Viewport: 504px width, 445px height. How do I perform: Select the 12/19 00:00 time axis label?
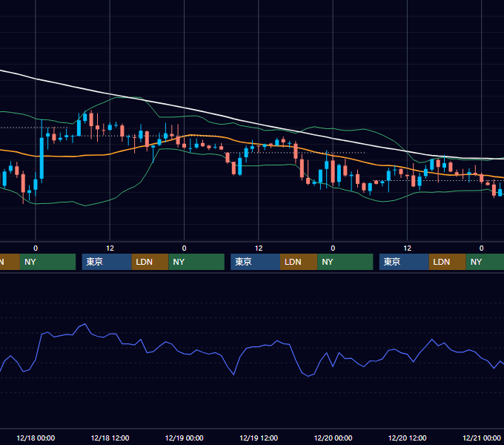184,438
